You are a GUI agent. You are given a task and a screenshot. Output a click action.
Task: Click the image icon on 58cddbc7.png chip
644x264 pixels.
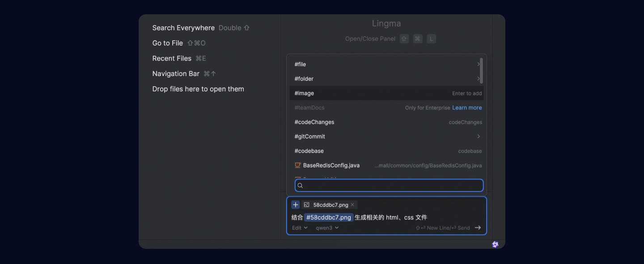pos(307,205)
